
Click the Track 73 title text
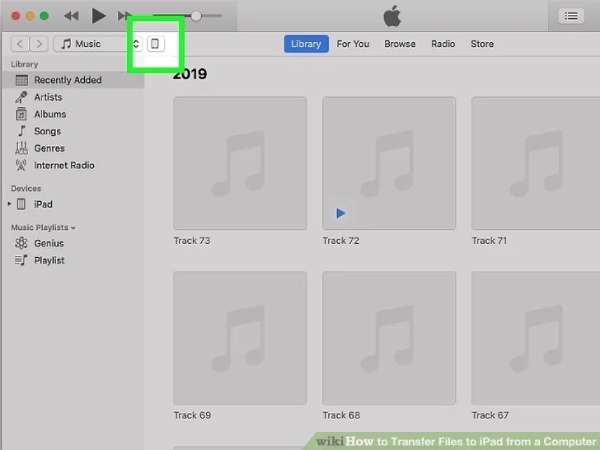tap(192, 241)
